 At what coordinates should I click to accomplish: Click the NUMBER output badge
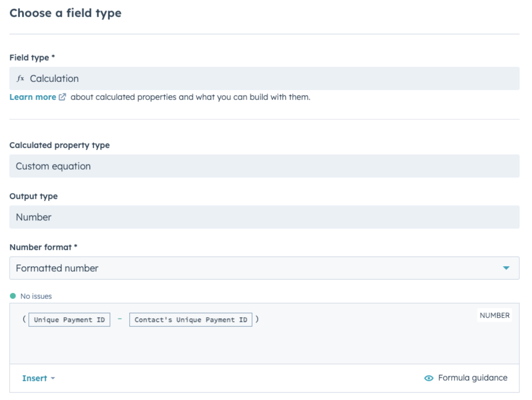(x=495, y=315)
